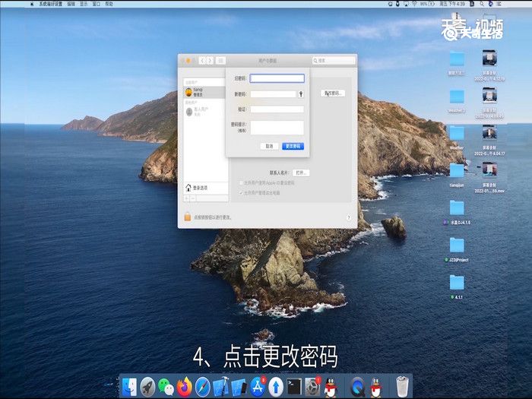Image resolution: width=532 pixels, height=399 pixels.
Task: Click the help question mark button
Action: (348, 217)
